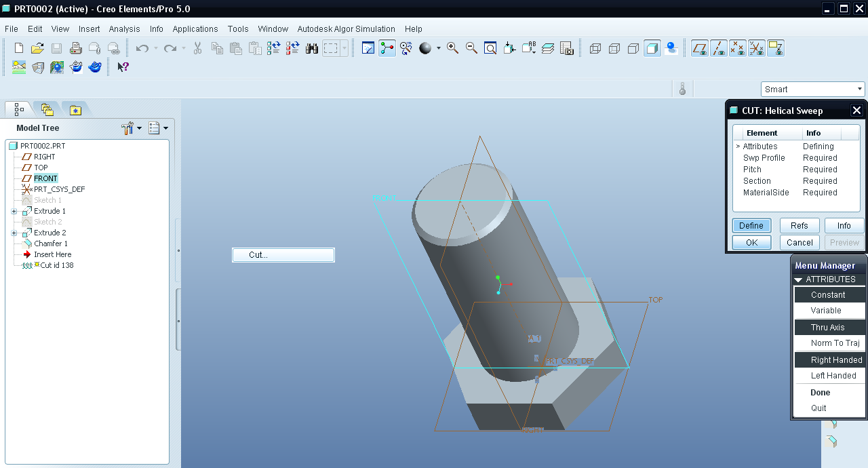The image size is (868, 468).
Task: Click the Regenerate model icon
Action: click(274, 48)
